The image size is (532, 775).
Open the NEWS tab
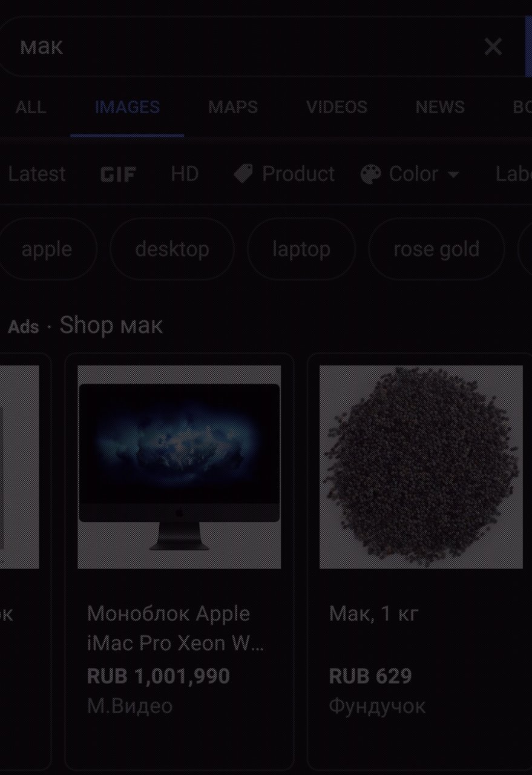[x=440, y=107]
